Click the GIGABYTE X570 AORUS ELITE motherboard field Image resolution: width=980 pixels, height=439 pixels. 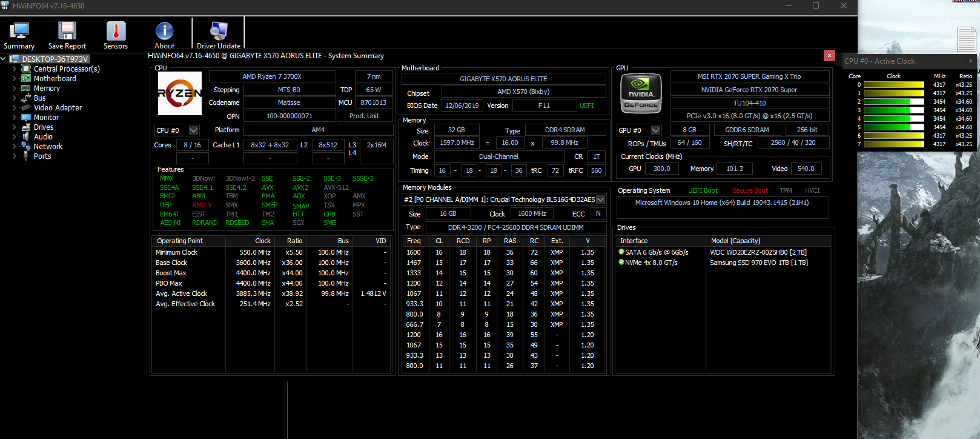(503, 79)
